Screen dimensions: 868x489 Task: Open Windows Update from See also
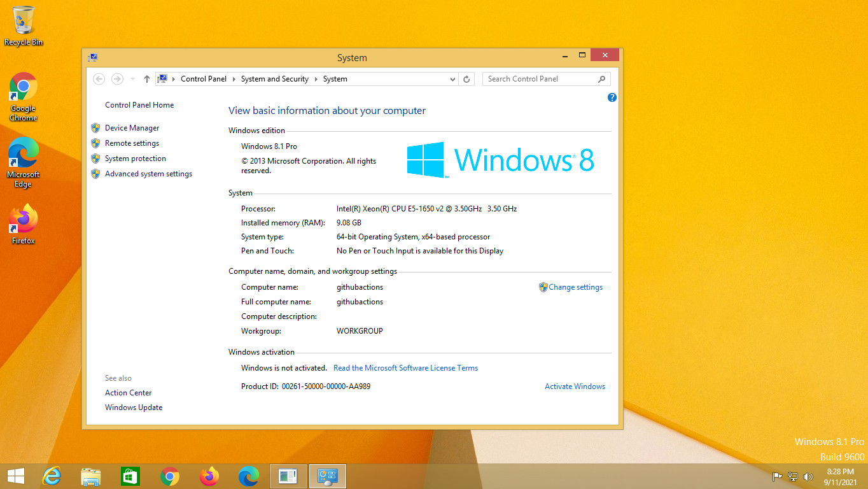point(134,407)
